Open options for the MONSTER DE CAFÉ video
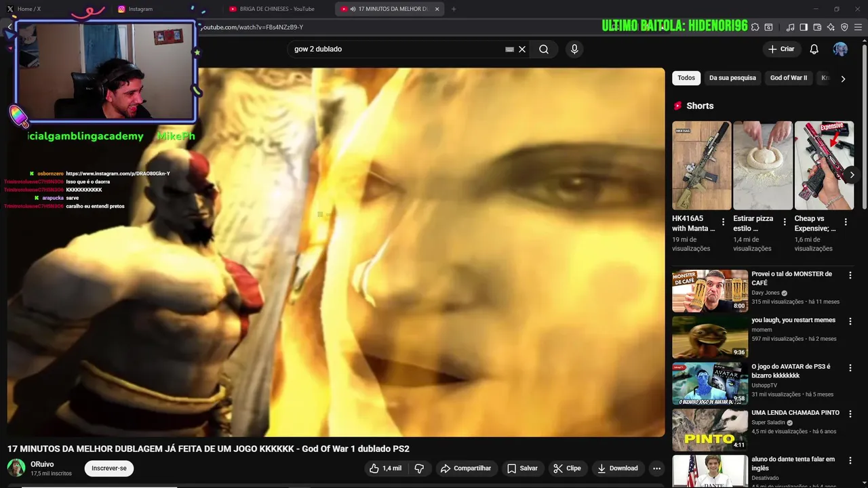The height and width of the screenshot is (488, 868). tap(850, 275)
